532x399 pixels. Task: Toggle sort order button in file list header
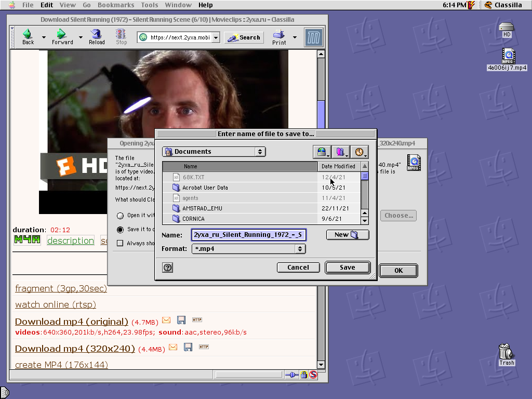pos(365,166)
